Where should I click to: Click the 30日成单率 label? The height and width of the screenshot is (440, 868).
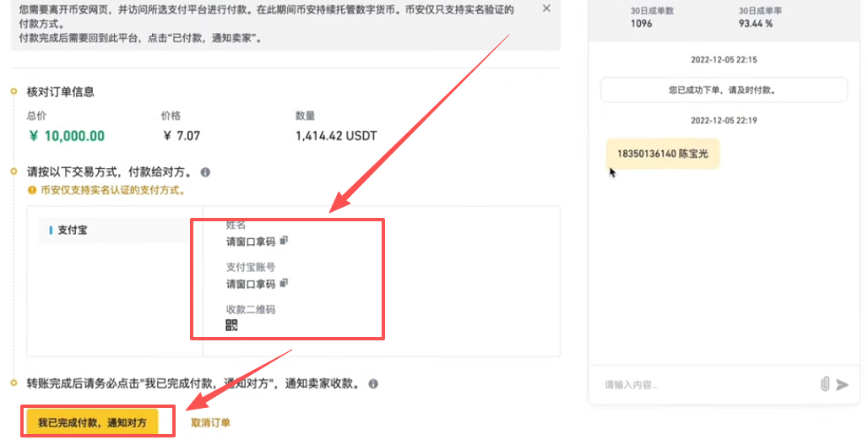pyautogui.click(x=760, y=10)
